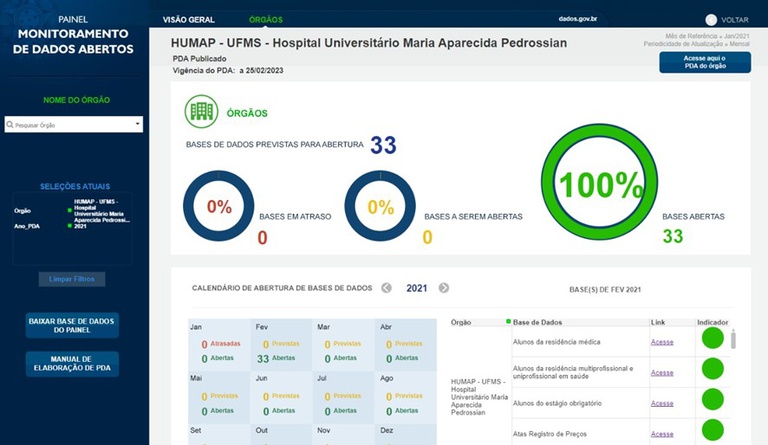The height and width of the screenshot is (445, 768).
Task: Select the Jan month calendar cell
Action: (217, 344)
